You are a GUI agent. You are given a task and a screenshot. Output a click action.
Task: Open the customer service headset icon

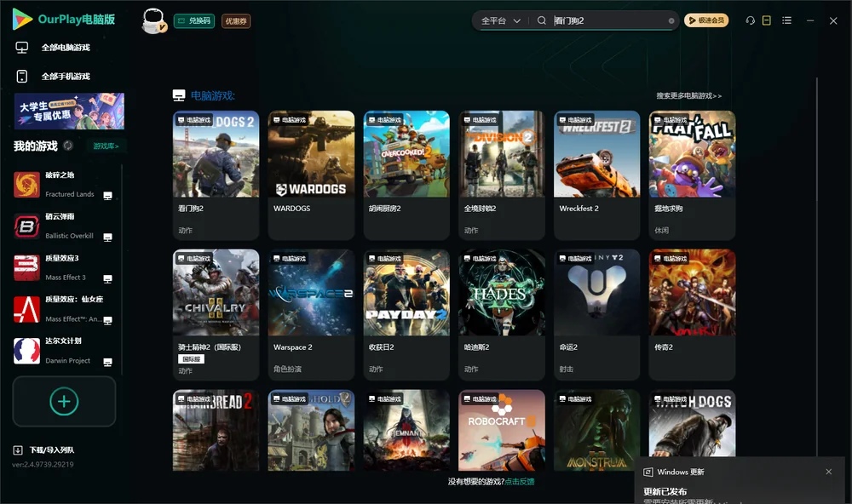pyautogui.click(x=751, y=20)
